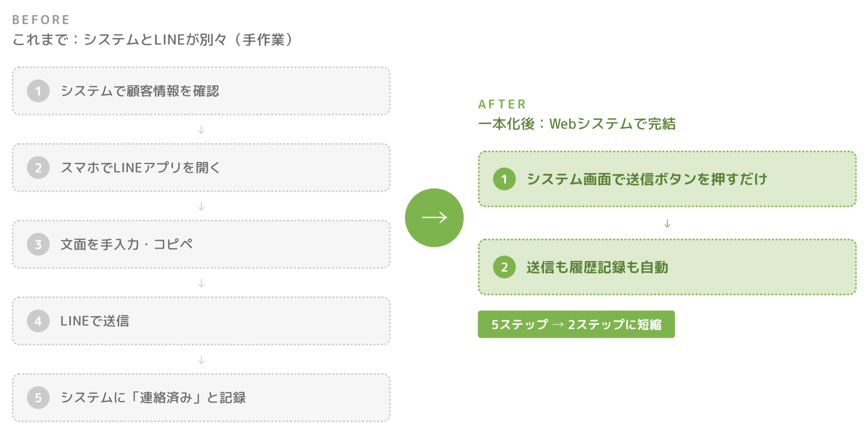Click the gray number 4 circle badge
The width and height of the screenshot is (868, 439).
point(38,321)
